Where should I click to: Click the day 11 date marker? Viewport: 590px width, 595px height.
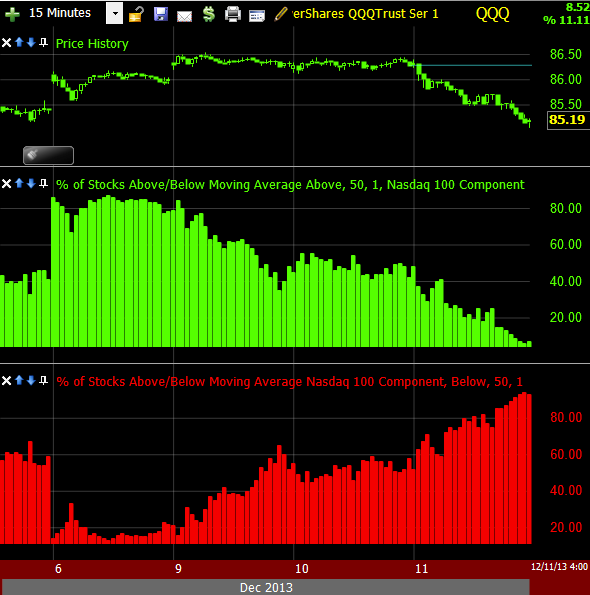click(422, 568)
